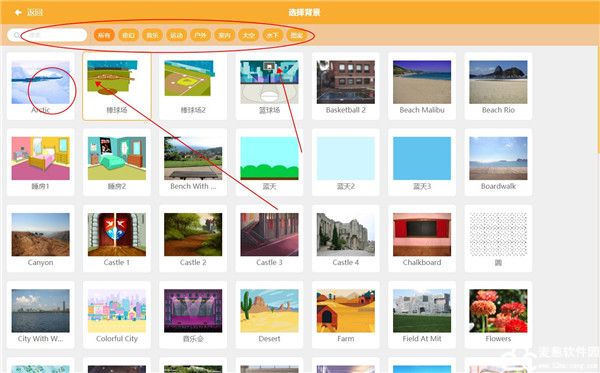
Task: Filter by the 运动 (Sports) tag
Action: 176,35
